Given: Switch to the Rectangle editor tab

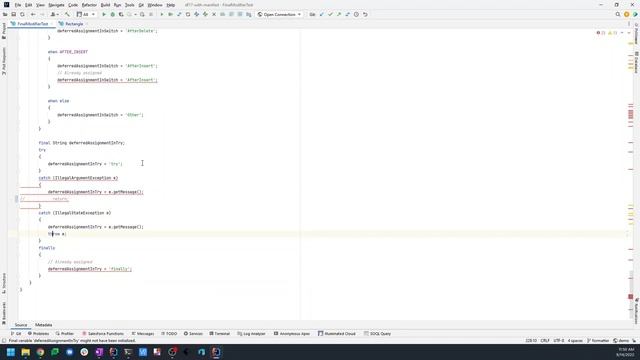Looking at the screenshot, I should (72, 24).
